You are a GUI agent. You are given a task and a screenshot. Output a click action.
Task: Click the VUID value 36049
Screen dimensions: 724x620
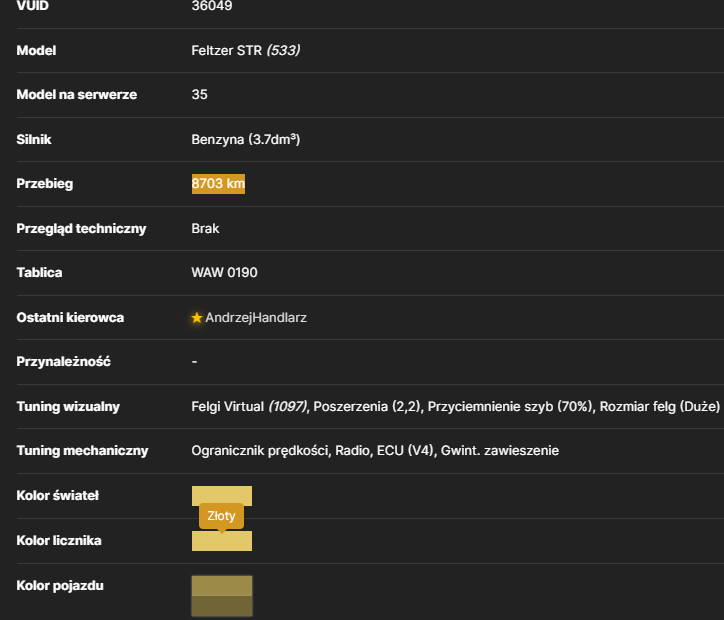pyautogui.click(x=211, y=6)
